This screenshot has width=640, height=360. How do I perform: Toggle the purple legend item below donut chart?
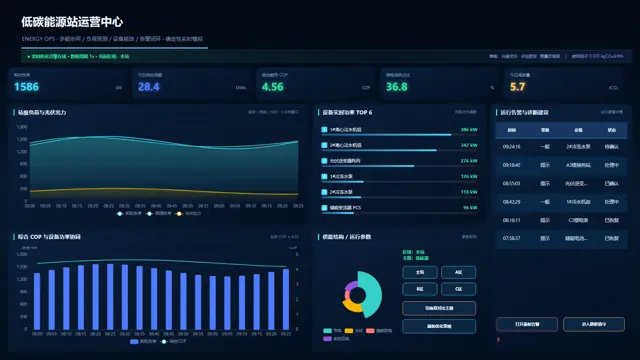327,339
